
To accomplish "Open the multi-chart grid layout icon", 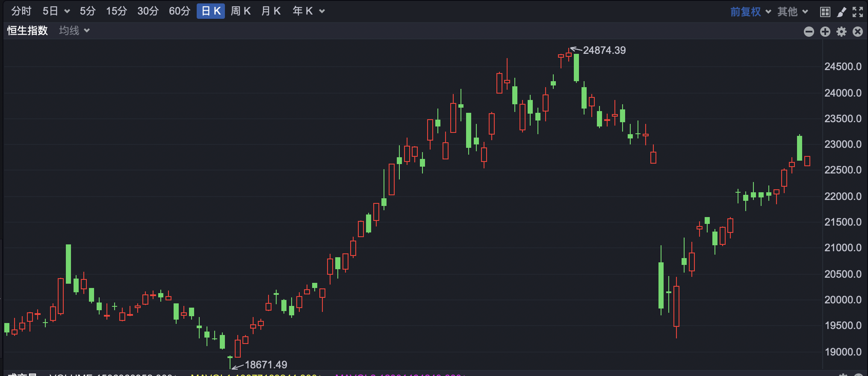I will tap(825, 12).
